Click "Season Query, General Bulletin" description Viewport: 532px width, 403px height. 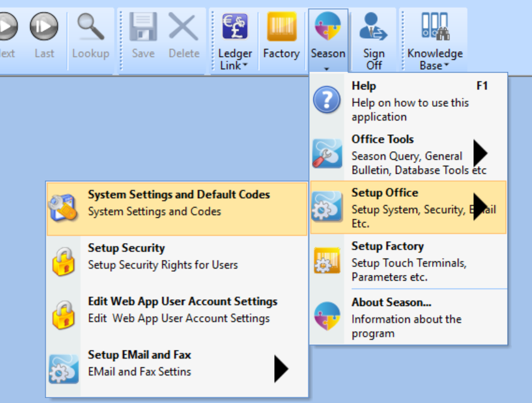[x=419, y=163]
